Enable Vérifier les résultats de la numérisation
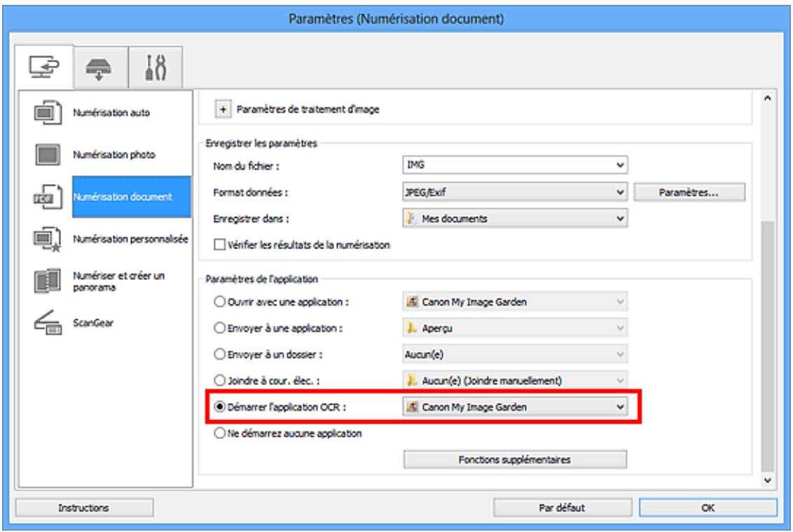793x532 pixels. coord(219,245)
